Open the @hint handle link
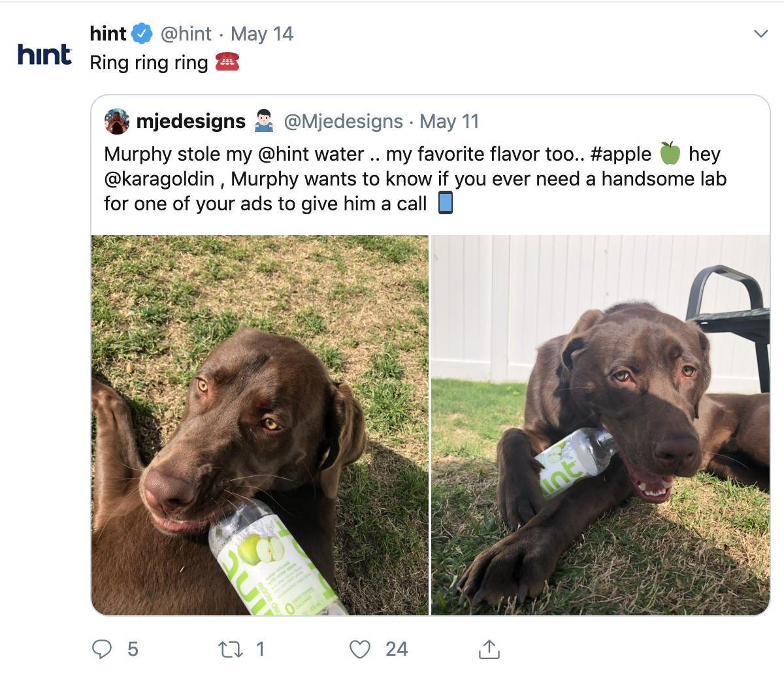The image size is (784, 678). click(x=186, y=34)
